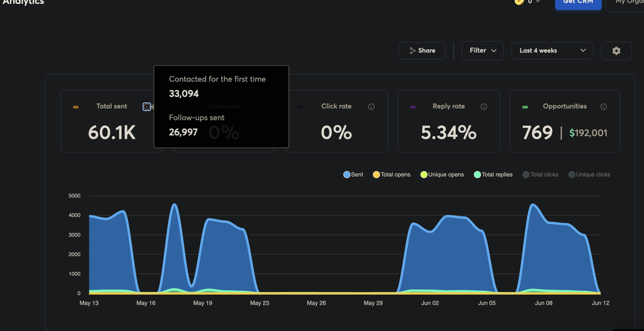Select the 60.1K total sent value

point(112,133)
